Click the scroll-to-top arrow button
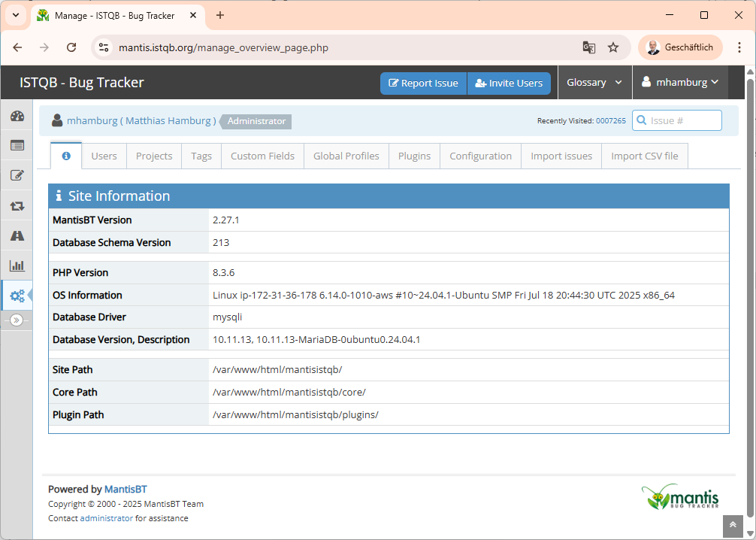This screenshot has width=756, height=540. click(x=733, y=525)
